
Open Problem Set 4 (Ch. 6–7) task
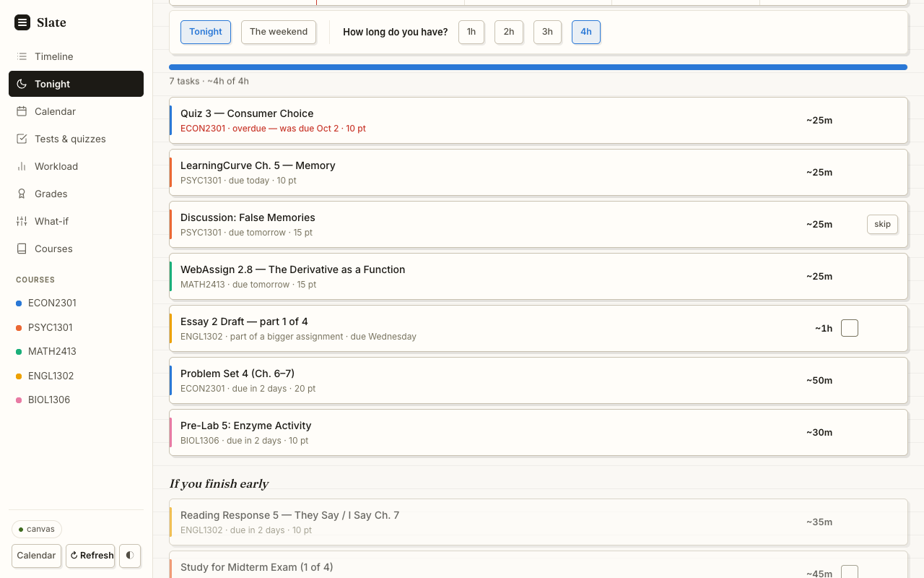click(x=538, y=380)
